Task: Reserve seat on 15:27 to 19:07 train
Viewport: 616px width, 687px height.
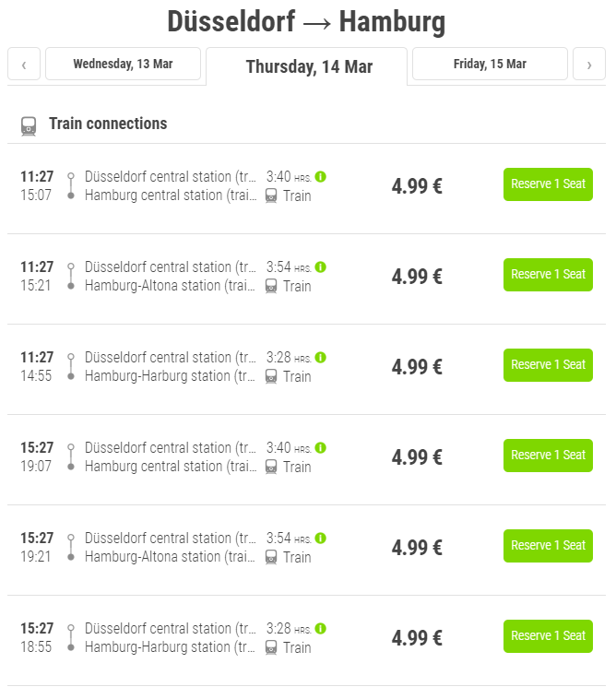Action: 548,456
